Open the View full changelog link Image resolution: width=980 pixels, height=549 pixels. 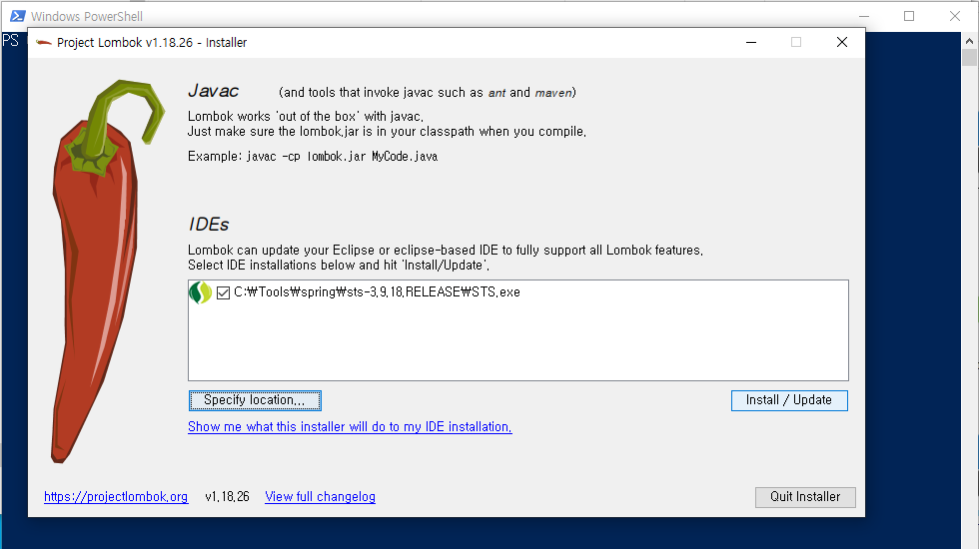tap(320, 496)
